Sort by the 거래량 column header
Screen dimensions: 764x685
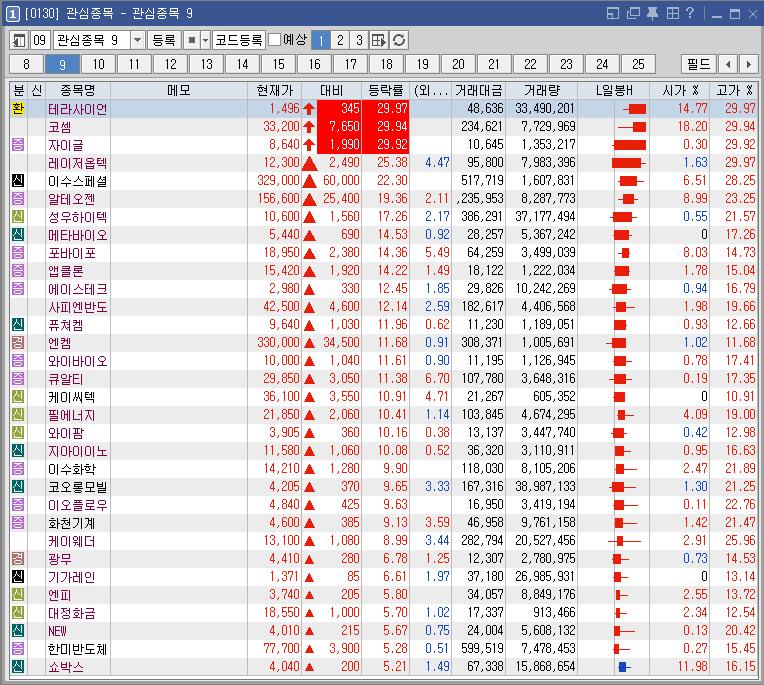tap(542, 91)
